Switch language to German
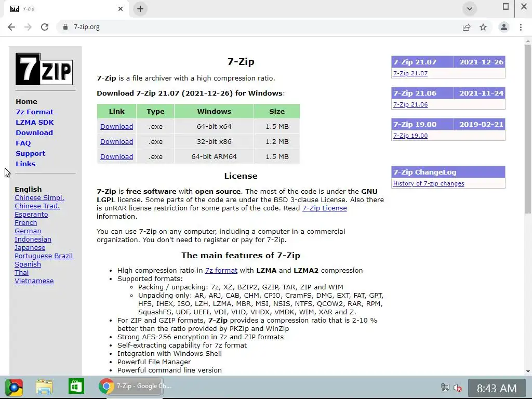532x399 pixels. [28, 231]
